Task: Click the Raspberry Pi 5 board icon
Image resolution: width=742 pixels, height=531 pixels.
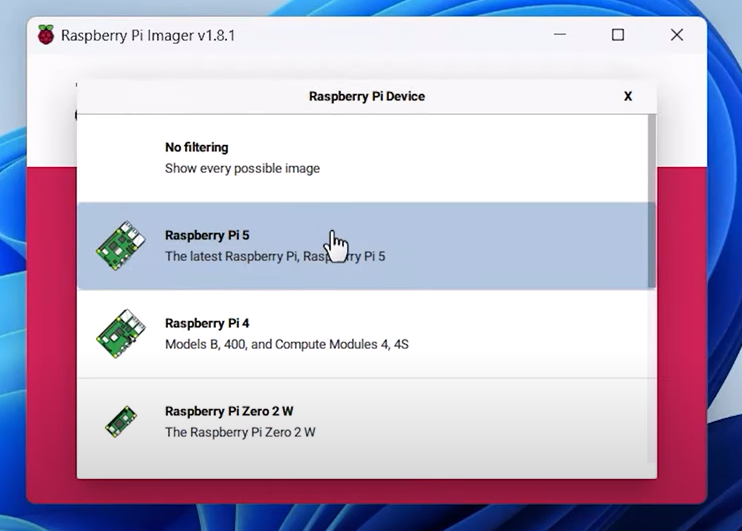Action: click(x=121, y=246)
